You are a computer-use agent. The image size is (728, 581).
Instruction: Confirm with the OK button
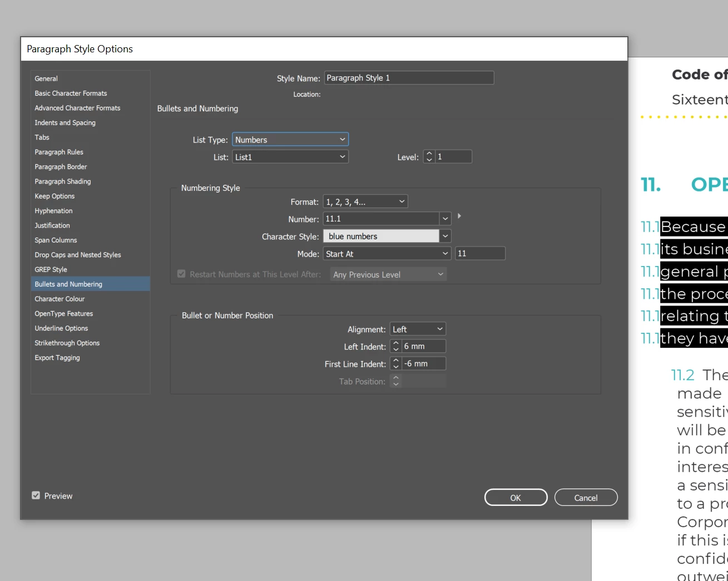point(516,498)
